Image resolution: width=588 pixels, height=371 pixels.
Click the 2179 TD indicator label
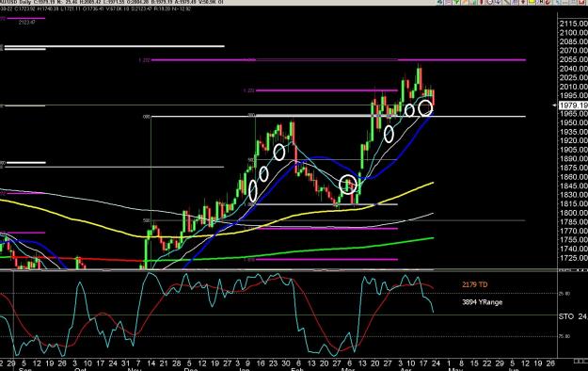[475, 284]
